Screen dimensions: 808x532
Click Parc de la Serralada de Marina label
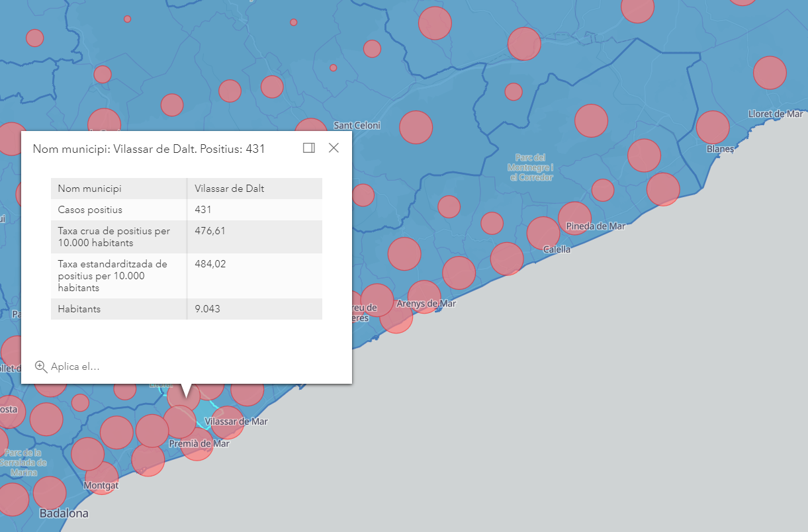point(22,463)
